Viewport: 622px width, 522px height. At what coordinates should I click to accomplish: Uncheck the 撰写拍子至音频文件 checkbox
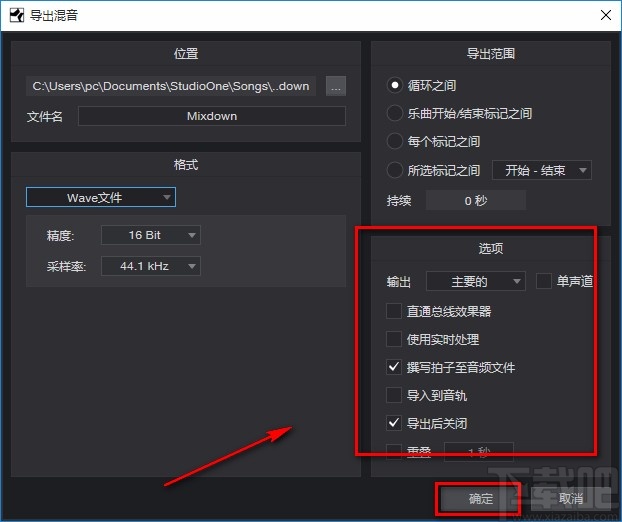pos(394,367)
